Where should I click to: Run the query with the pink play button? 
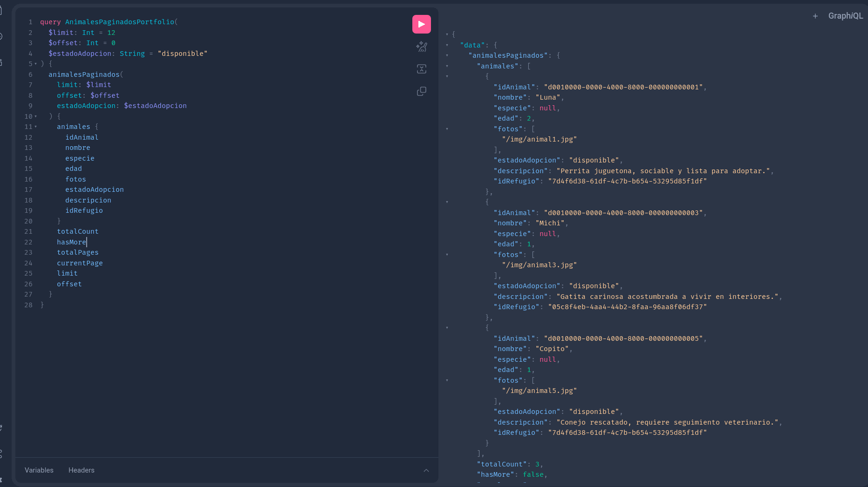[x=422, y=24]
